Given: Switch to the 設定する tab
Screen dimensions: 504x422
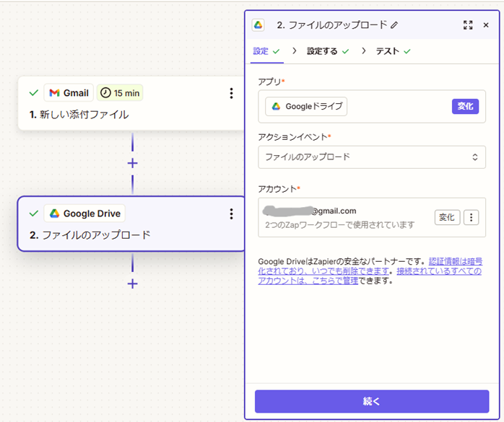Looking at the screenshot, I should coord(328,51).
